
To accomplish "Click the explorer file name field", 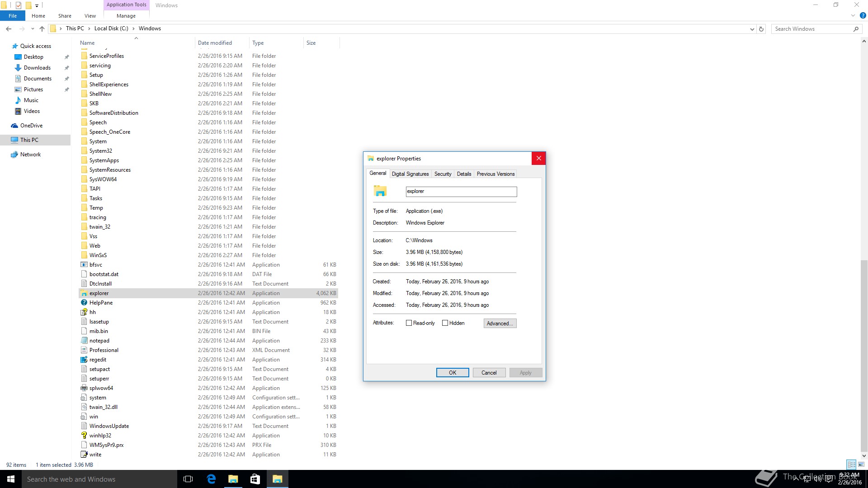I will point(461,192).
